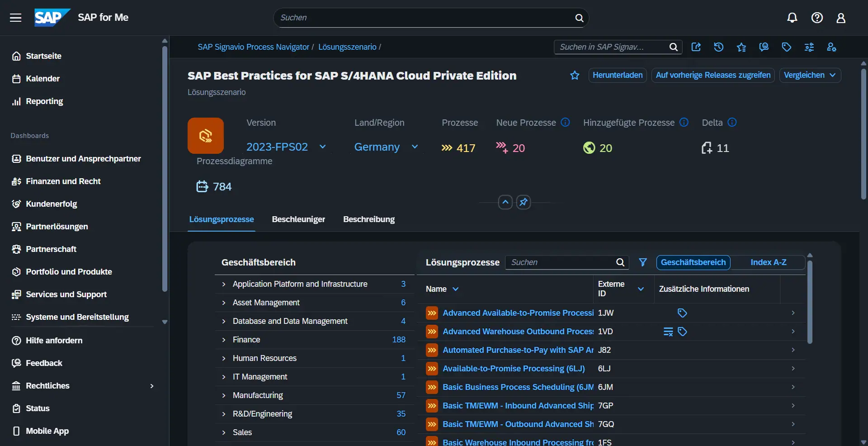Click the Hinzugefügte Prozesse info icon
The width and height of the screenshot is (868, 446).
click(x=684, y=122)
